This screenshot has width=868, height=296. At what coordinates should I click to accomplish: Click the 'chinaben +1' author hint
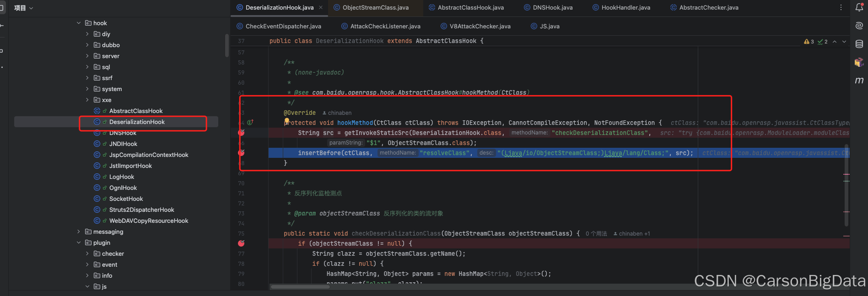pos(632,234)
